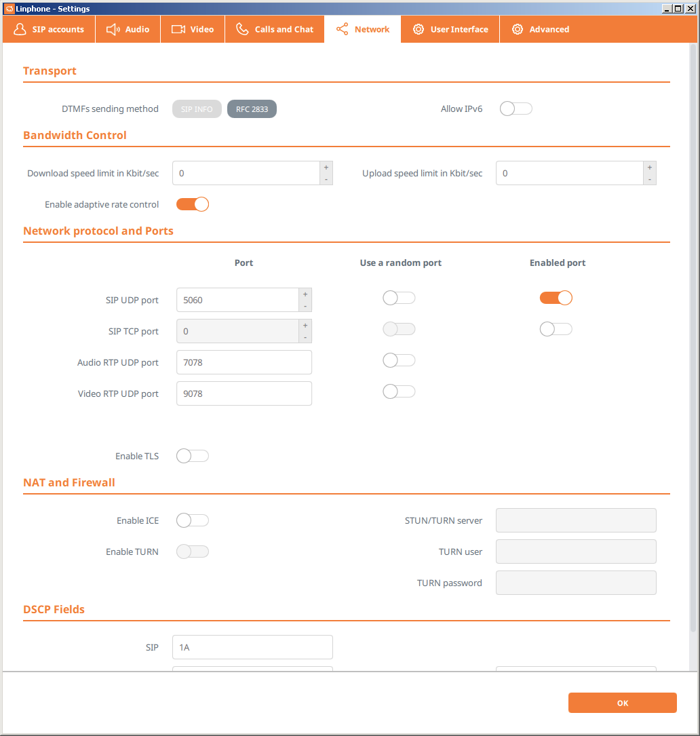Click the upload speed limit field
Viewport: 700px width, 736px height.
(570, 173)
